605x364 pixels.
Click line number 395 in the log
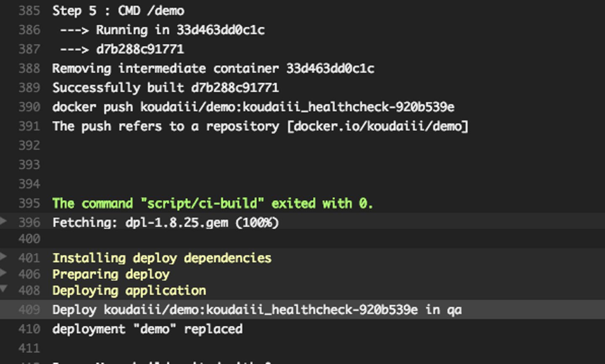29,203
